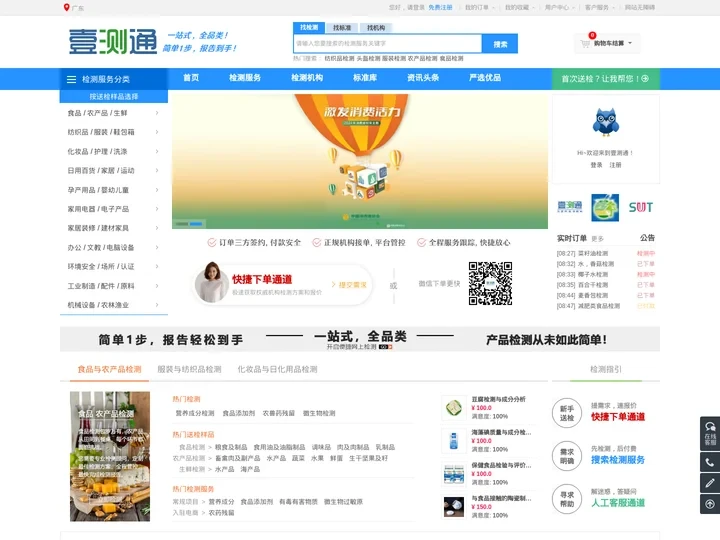Open the 标准库 nav menu item
720x540 pixels.
pyautogui.click(x=365, y=78)
